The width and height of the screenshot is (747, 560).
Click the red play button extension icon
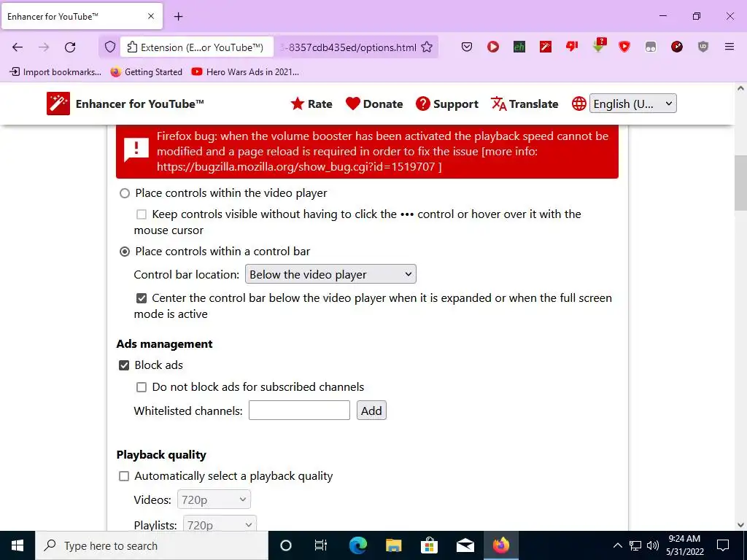pos(493,47)
